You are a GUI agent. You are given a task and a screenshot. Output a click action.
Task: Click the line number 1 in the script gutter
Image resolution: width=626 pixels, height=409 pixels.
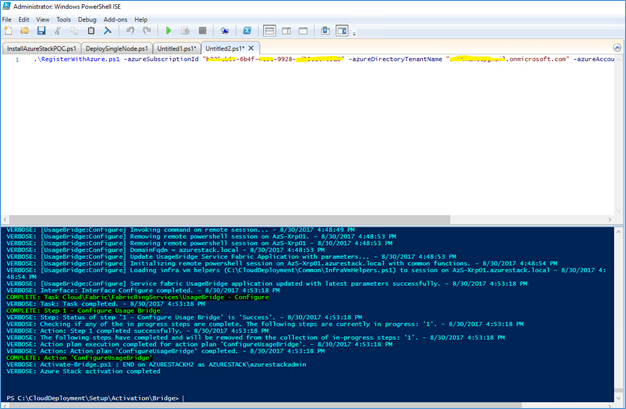pyautogui.click(x=17, y=60)
